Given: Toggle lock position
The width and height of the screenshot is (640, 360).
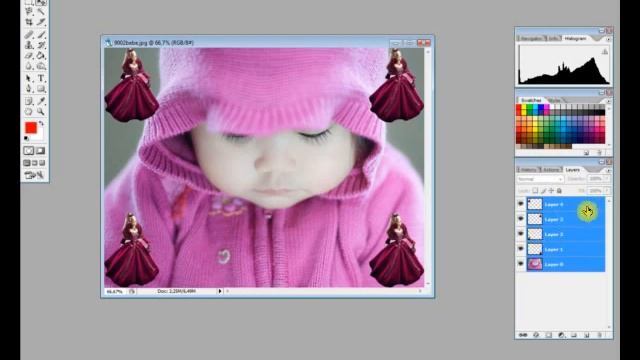Looking at the screenshot, I should (x=551, y=191).
